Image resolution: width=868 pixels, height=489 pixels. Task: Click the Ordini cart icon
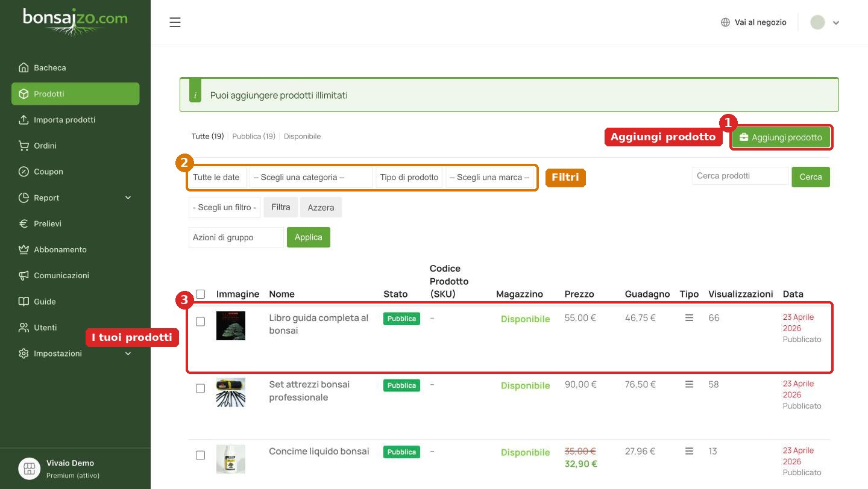(24, 145)
